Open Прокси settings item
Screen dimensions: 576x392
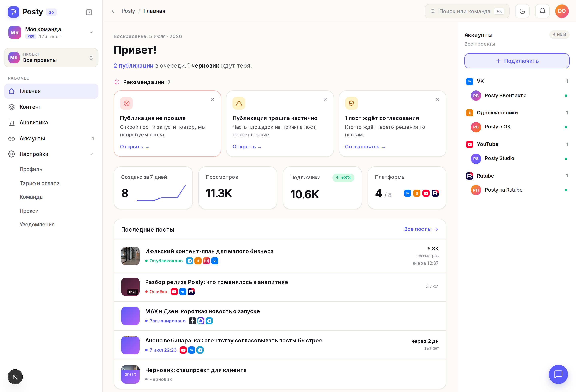(x=29, y=211)
